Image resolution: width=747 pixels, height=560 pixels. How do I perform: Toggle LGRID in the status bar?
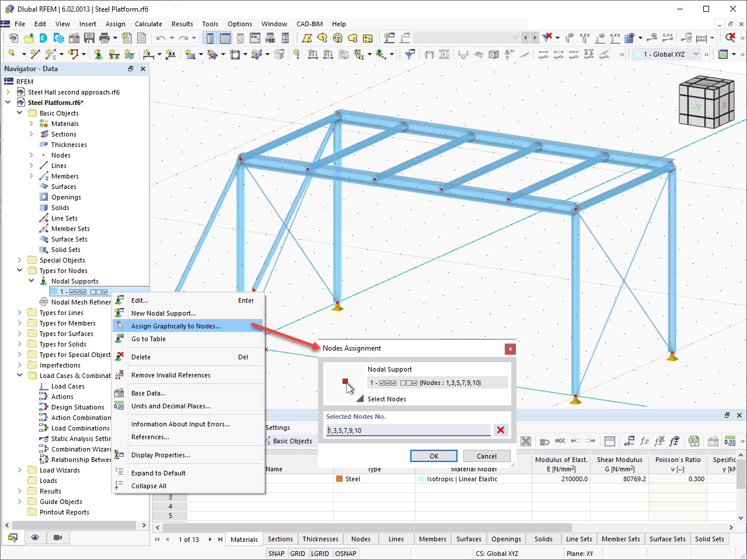coord(320,554)
